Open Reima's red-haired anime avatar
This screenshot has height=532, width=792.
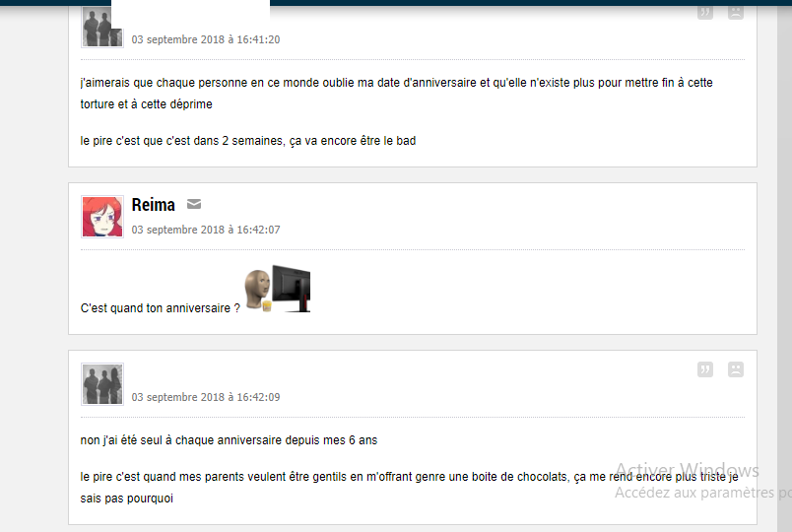(102, 217)
